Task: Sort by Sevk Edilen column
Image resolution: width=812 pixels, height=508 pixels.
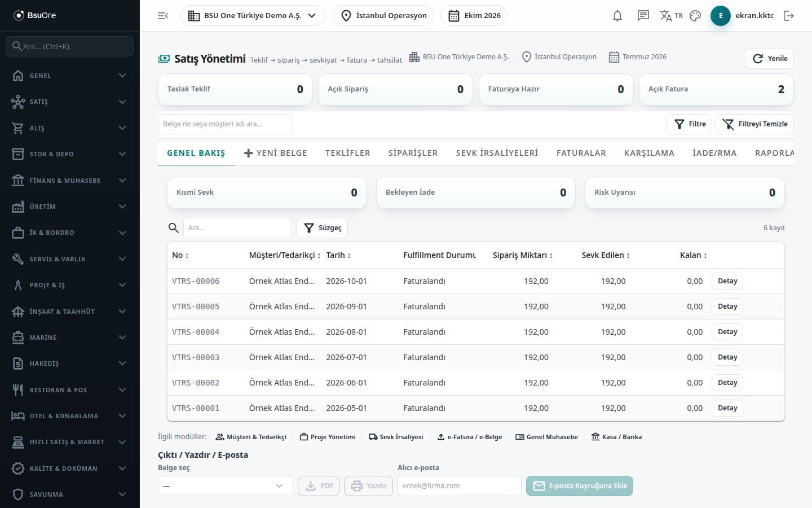Action: click(x=606, y=255)
